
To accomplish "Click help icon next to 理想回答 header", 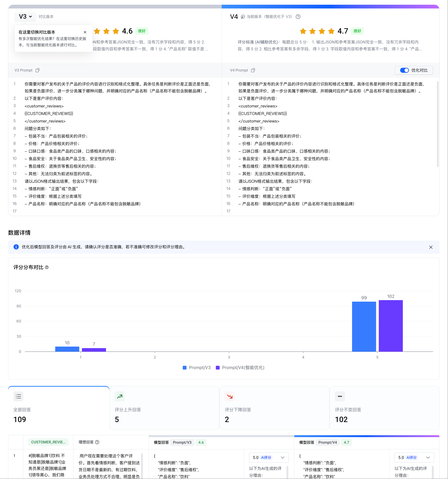I will (x=97, y=442).
